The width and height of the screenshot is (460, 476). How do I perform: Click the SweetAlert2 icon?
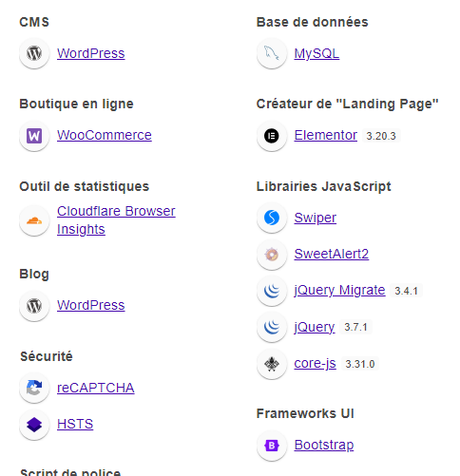click(x=272, y=255)
